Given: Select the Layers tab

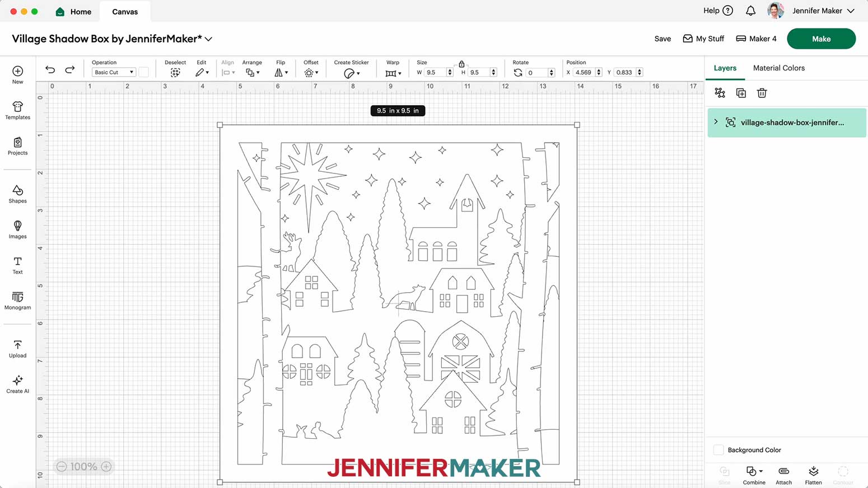Looking at the screenshot, I should click(725, 68).
